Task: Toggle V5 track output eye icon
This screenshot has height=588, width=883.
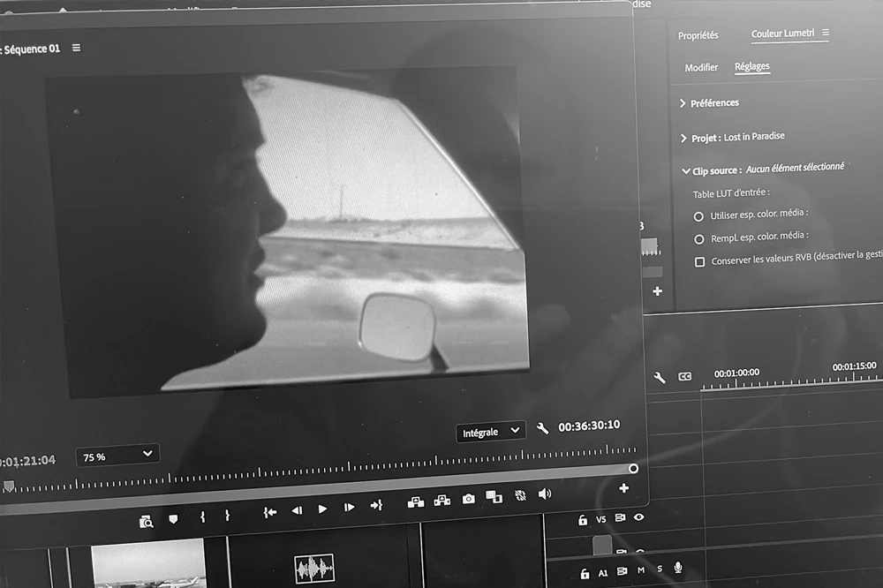Action: (x=639, y=516)
